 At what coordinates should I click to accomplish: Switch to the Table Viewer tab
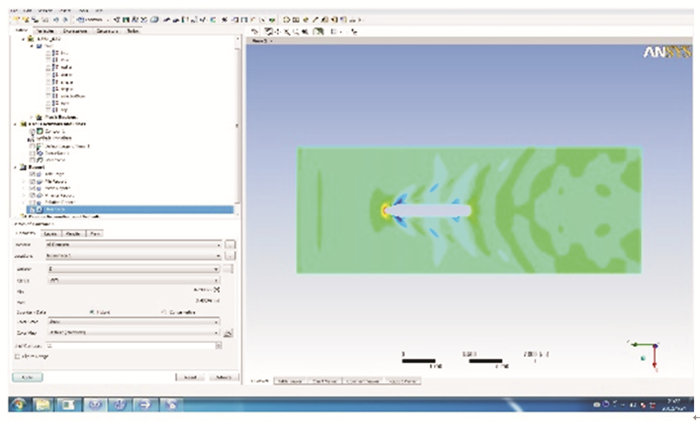pyautogui.click(x=290, y=381)
